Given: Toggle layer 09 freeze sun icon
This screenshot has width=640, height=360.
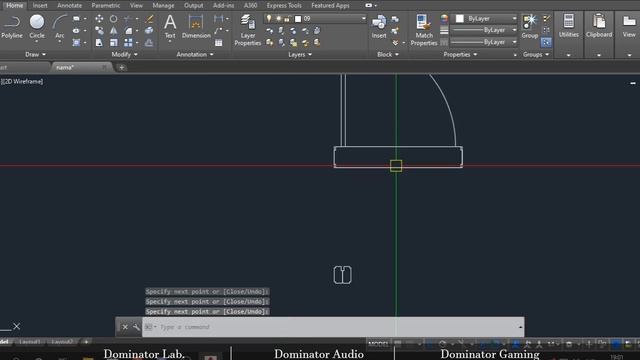Looking at the screenshot, I should tap(278, 19).
